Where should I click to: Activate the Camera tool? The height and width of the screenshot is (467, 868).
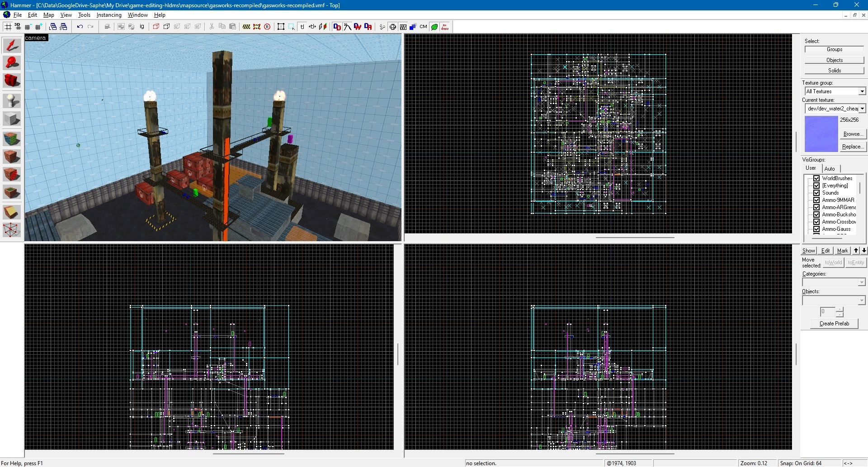point(11,80)
